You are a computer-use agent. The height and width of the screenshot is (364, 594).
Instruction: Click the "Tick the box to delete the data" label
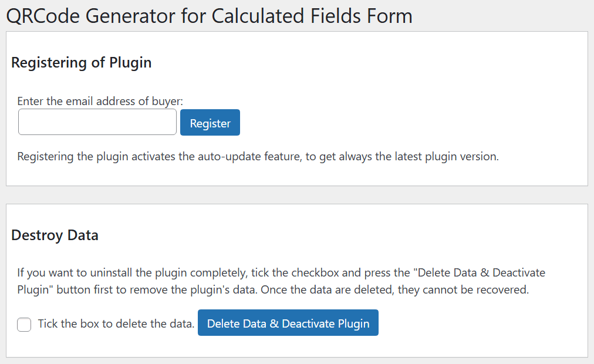coord(116,323)
